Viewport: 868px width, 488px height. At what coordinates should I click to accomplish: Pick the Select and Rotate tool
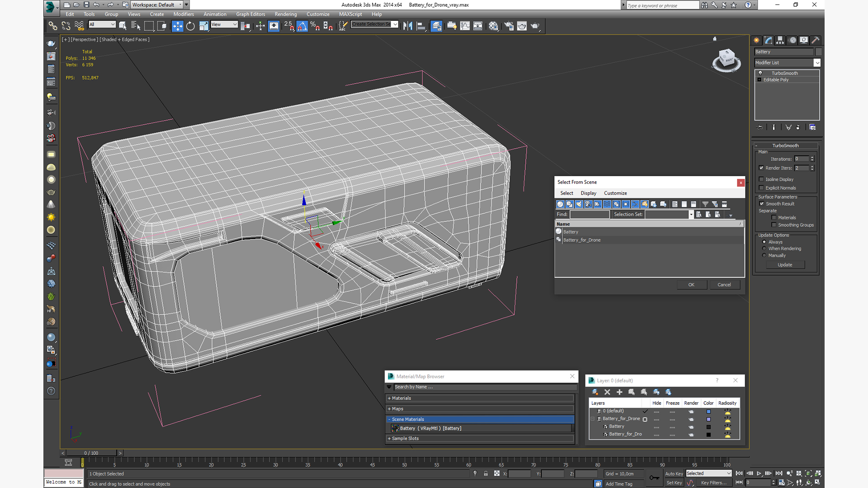point(190,26)
